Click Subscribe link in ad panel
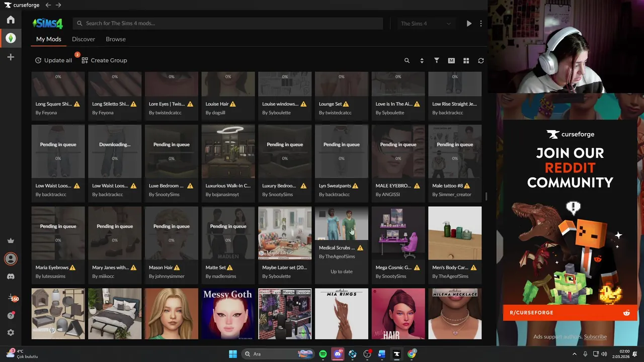Screen dimensions: 644x362 point(595,337)
